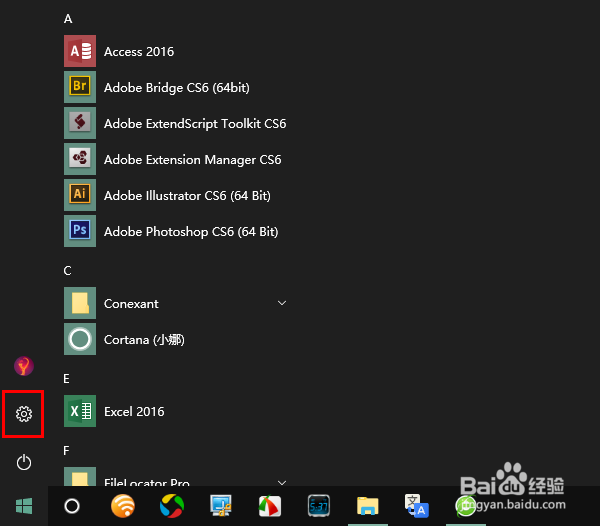Screen dimensions: 600x526
Task: Click the Adobe ExtendScript Toolkit CS6 icon
Action: [x=80, y=123]
